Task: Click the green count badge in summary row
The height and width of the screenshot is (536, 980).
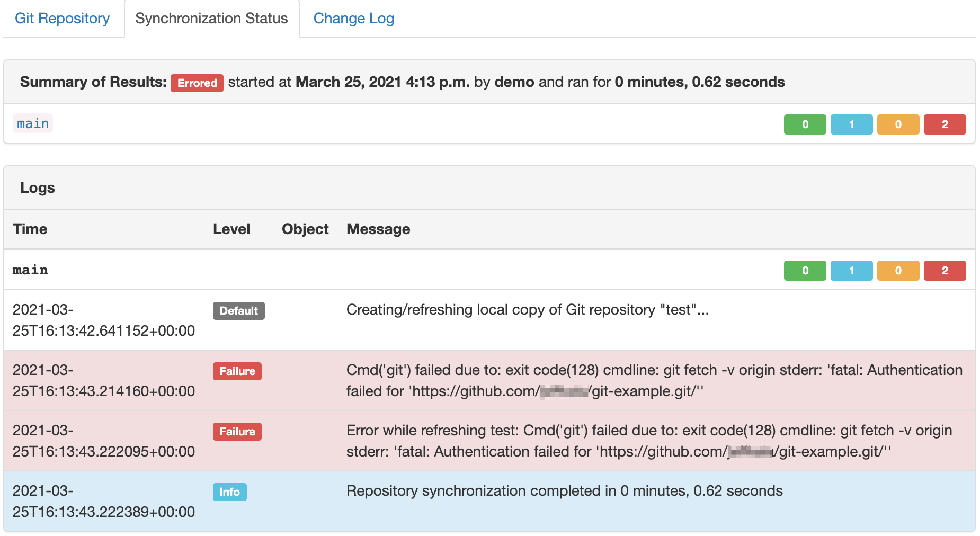Action: 804,124
